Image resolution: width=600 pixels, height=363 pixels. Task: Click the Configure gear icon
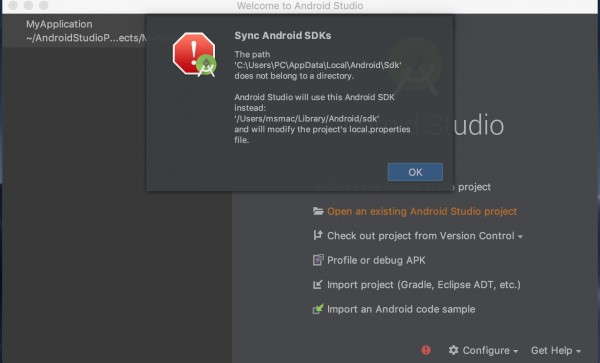pos(453,350)
